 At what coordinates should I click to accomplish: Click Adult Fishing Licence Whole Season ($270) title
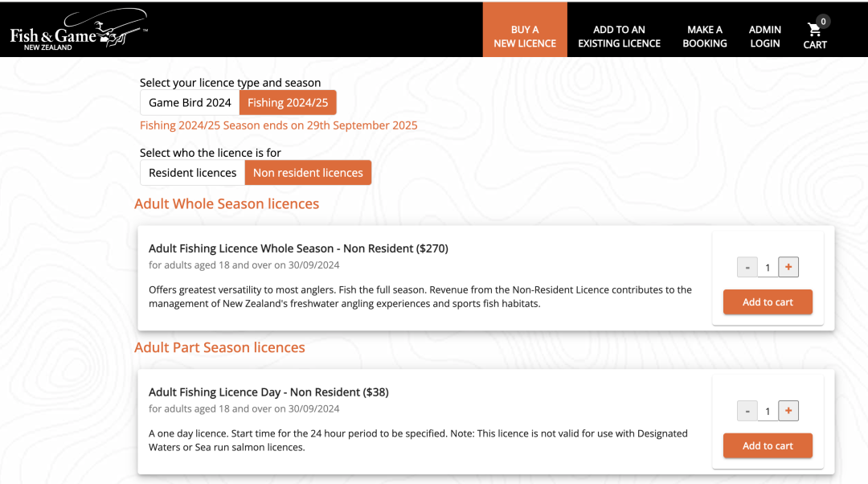click(298, 248)
